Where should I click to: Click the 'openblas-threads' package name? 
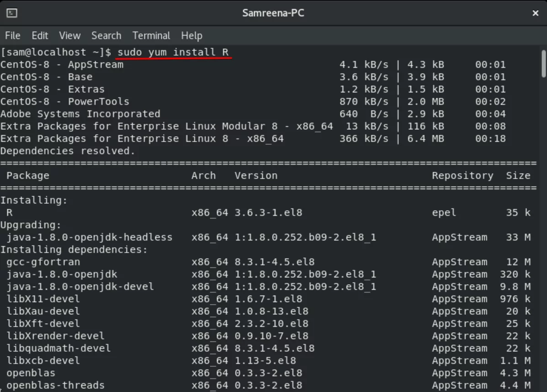coord(55,385)
